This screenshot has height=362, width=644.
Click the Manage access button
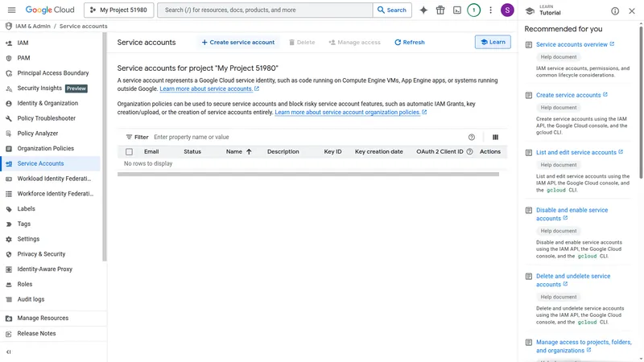coord(355,43)
